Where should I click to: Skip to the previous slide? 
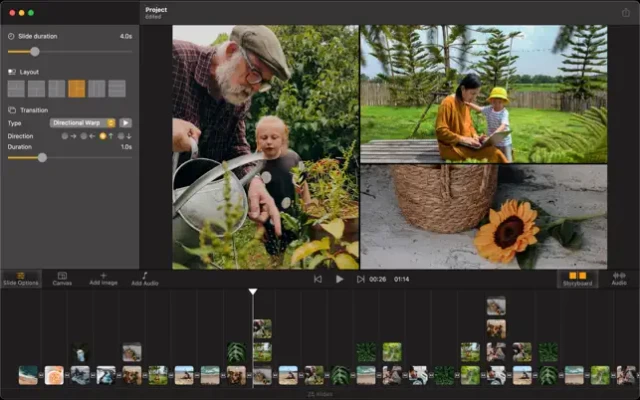[318, 279]
